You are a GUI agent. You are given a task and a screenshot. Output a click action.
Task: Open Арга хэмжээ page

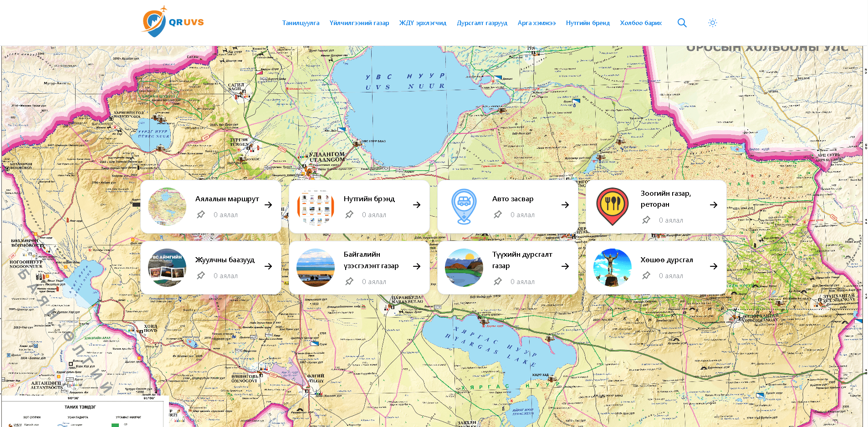pos(536,23)
